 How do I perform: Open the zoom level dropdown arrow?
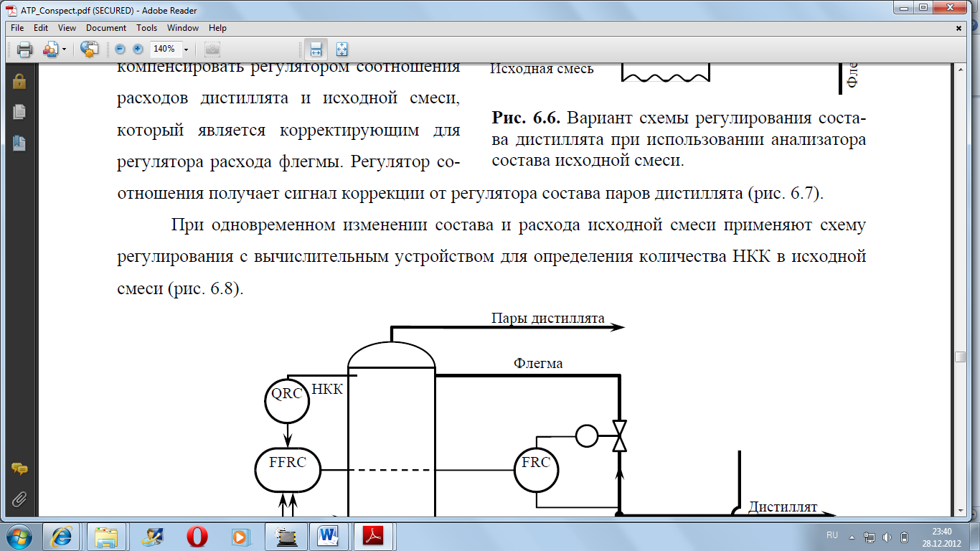(x=186, y=50)
